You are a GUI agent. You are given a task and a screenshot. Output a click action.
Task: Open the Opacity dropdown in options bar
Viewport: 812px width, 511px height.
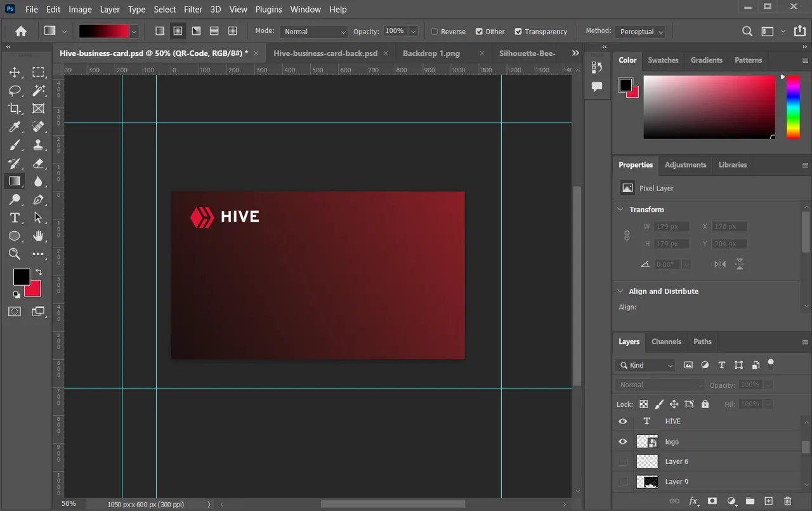(x=413, y=31)
